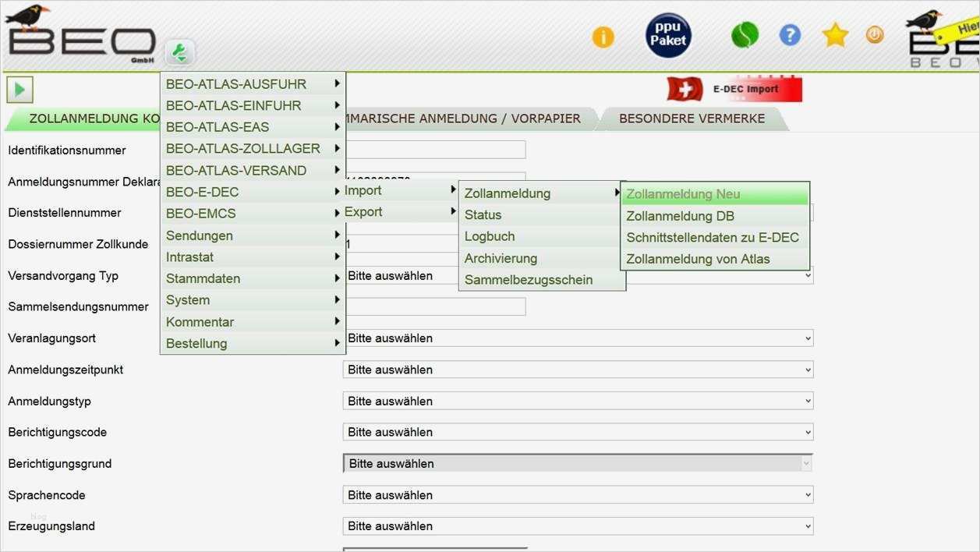Select the green eco ball icon
The width and height of the screenshot is (980, 552).
(745, 35)
